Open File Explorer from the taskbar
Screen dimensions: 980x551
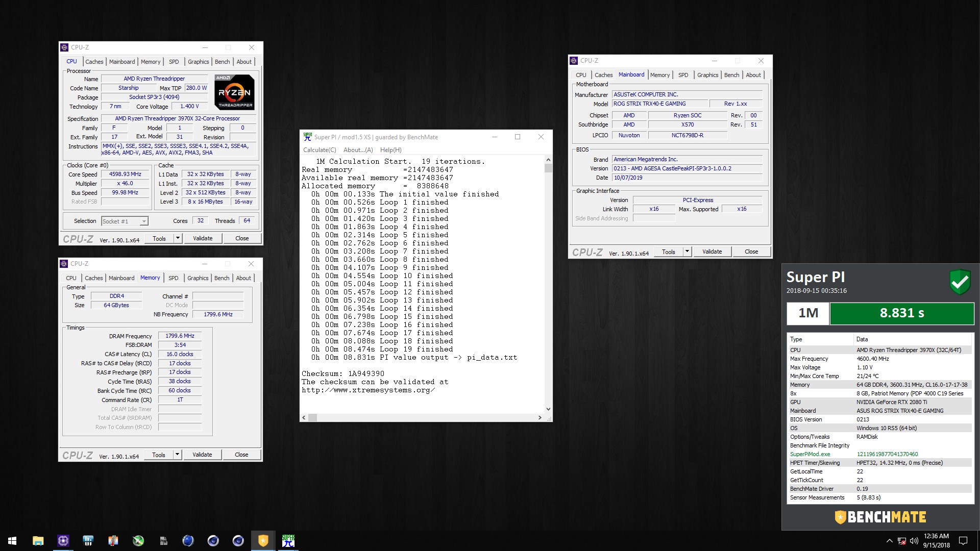coord(38,541)
